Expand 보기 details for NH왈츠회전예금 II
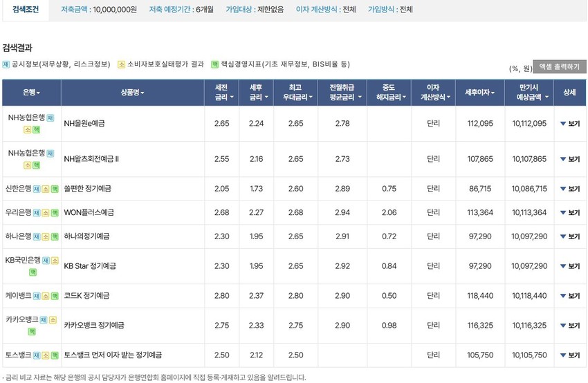This screenshot has height=383, width=588. [570, 159]
